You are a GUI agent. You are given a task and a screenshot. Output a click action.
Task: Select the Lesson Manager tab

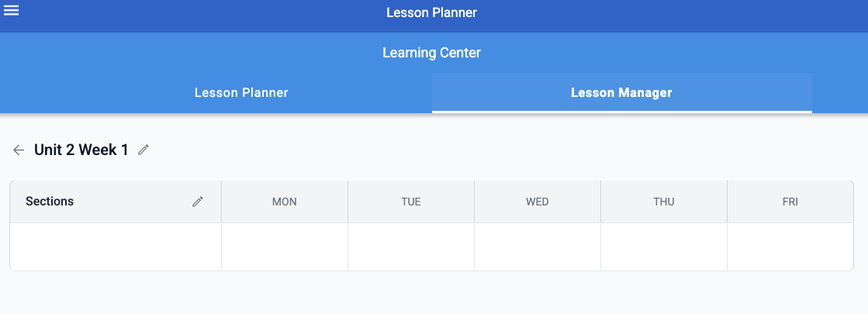point(621,93)
